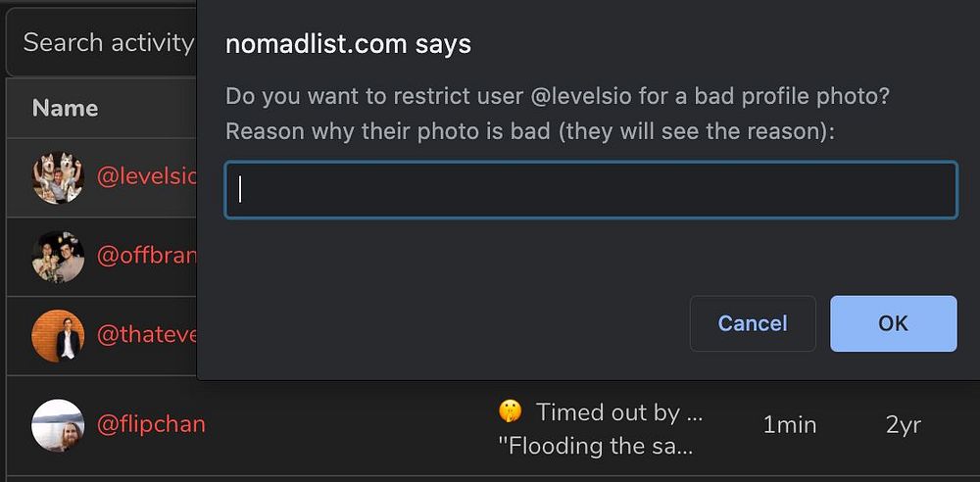This screenshot has height=482, width=980.
Task: Click the "nomadlist.com says" dialog title
Action: click(348, 44)
